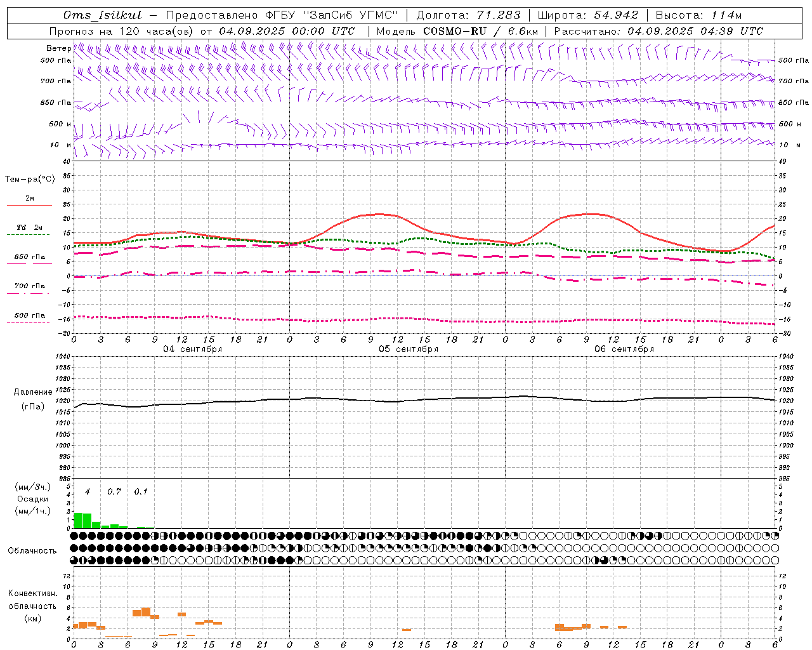Select the "(мм/3ч.)" precipitation unit label
The width and height of the screenshot is (812, 650).
click(x=33, y=487)
